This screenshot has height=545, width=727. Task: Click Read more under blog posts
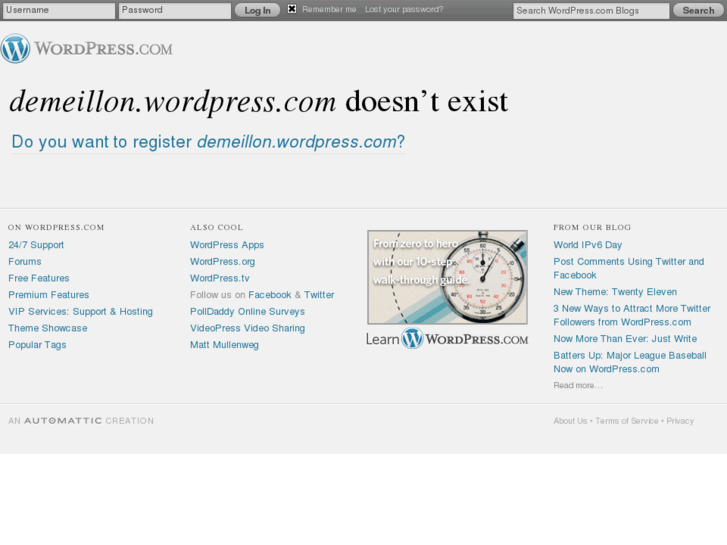click(x=578, y=385)
